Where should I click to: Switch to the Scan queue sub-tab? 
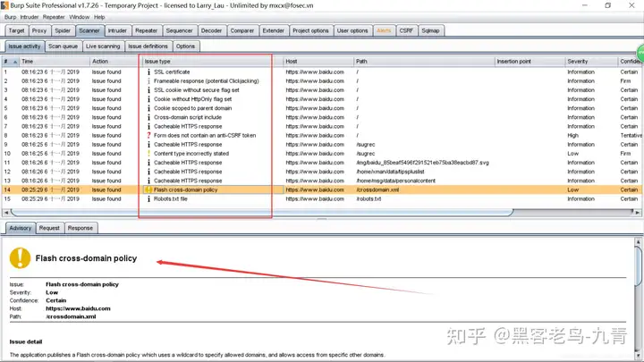pyautogui.click(x=63, y=46)
